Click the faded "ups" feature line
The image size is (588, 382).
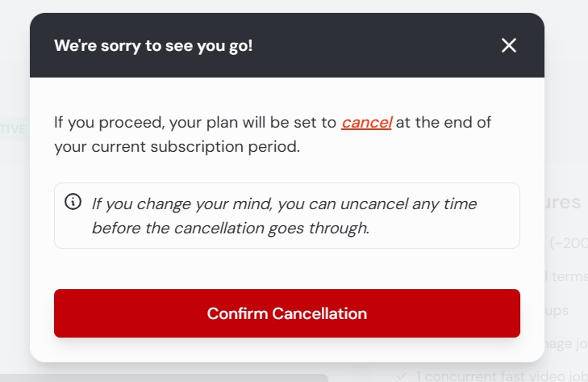pos(557,311)
